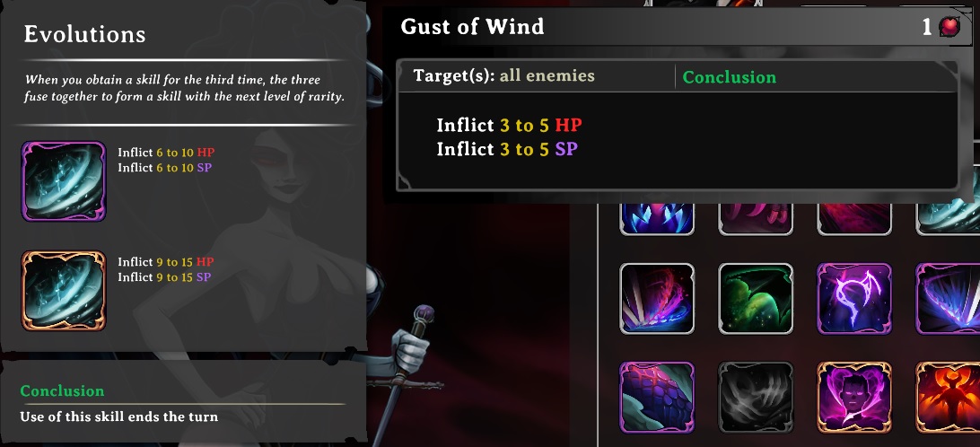Select the pink claws skill in top row
Screen dimensions: 980x447
(756, 218)
